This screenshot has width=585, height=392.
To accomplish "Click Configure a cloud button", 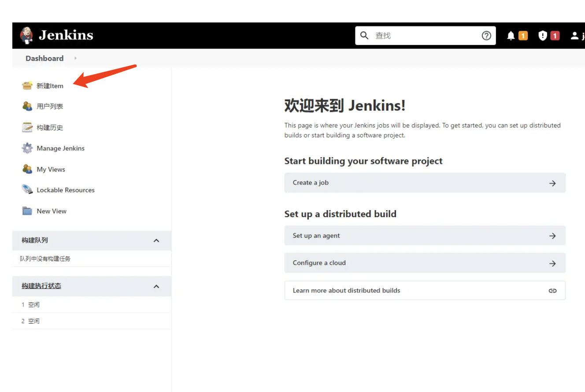I will [x=425, y=263].
